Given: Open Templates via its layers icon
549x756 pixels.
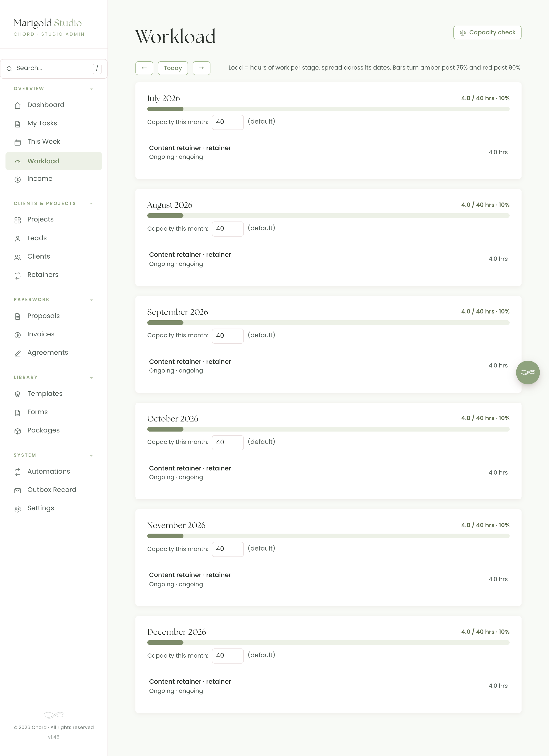Looking at the screenshot, I should pos(18,394).
